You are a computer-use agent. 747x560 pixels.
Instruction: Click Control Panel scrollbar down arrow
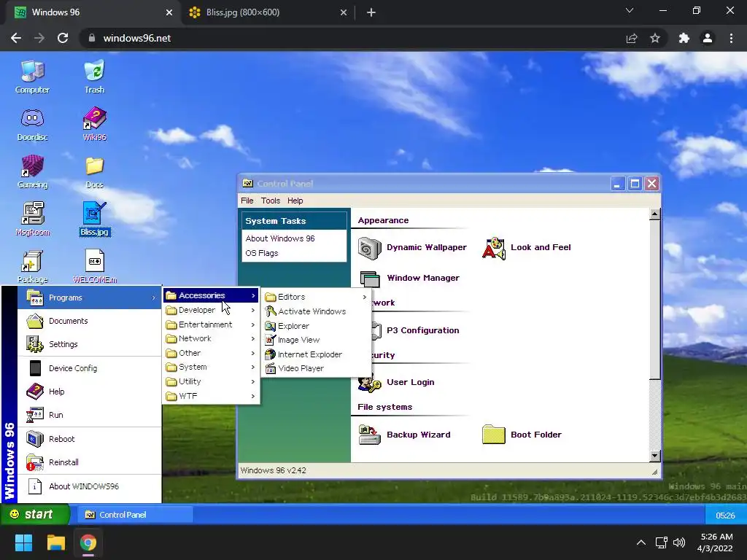pos(655,456)
